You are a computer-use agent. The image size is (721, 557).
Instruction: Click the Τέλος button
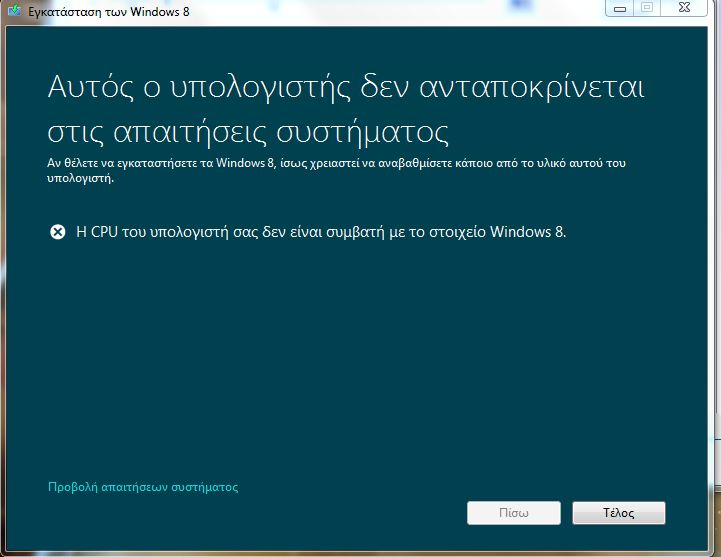point(618,513)
